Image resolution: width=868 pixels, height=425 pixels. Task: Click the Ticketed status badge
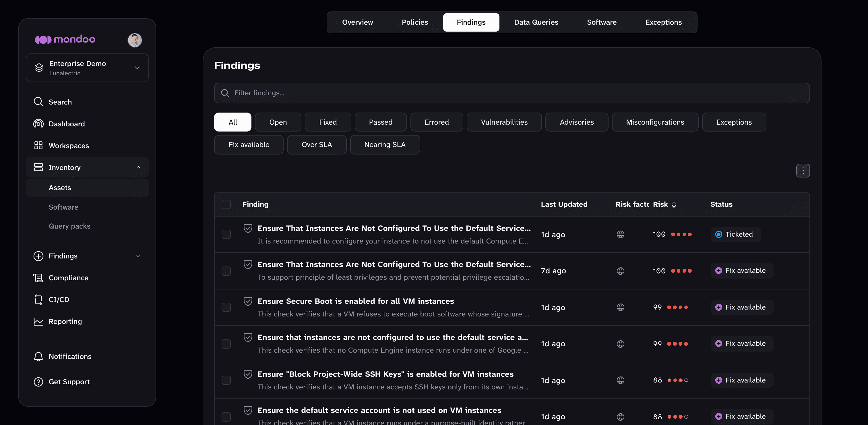[x=736, y=234]
